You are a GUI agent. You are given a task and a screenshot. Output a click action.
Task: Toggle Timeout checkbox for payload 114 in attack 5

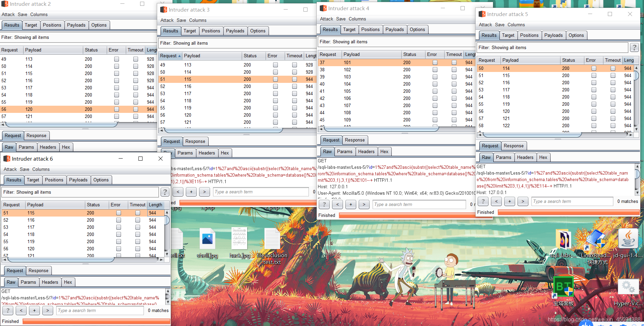pyautogui.click(x=613, y=68)
